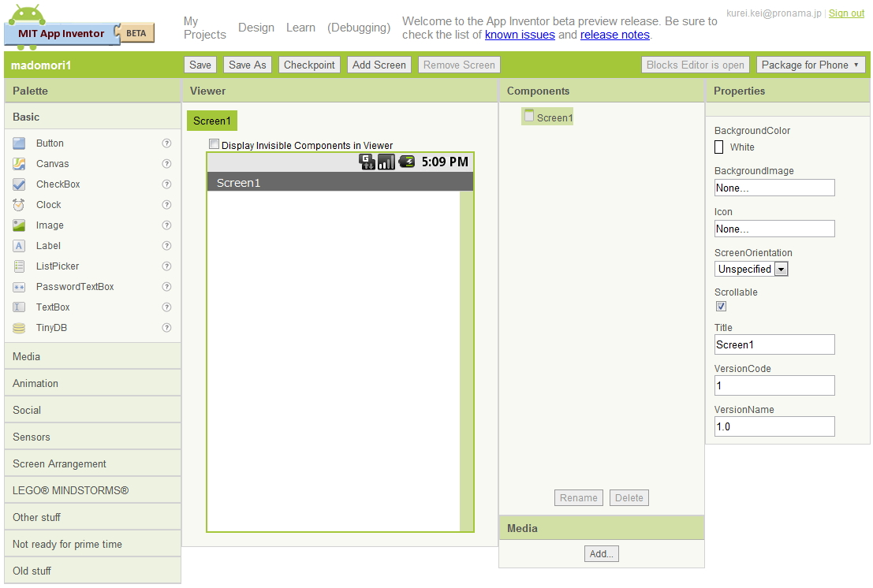Image resolution: width=873 pixels, height=588 pixels.
Task: Open the release notes link
Action: point(614,35)
